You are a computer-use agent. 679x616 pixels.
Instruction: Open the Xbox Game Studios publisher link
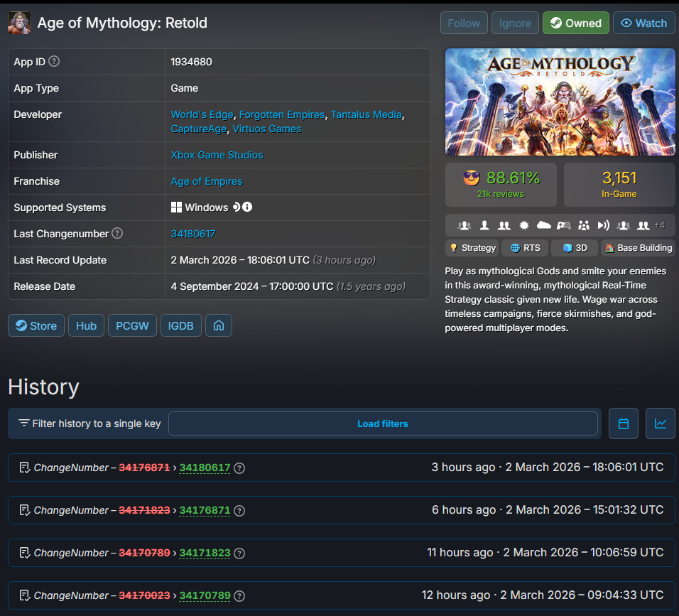(x=217, y=155)
